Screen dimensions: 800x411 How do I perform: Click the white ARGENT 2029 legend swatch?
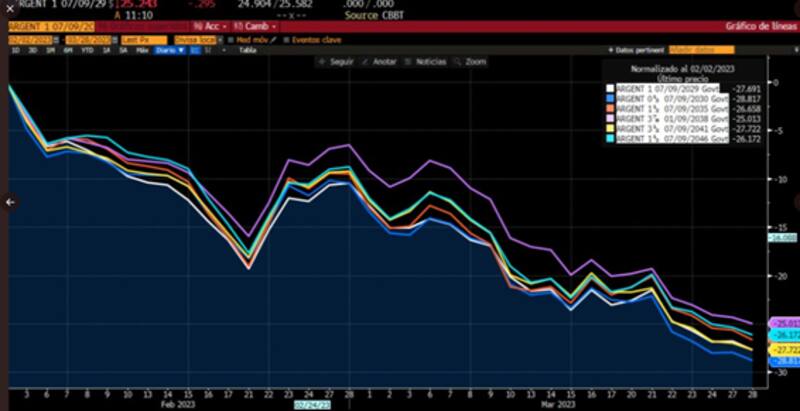point(610,89)
